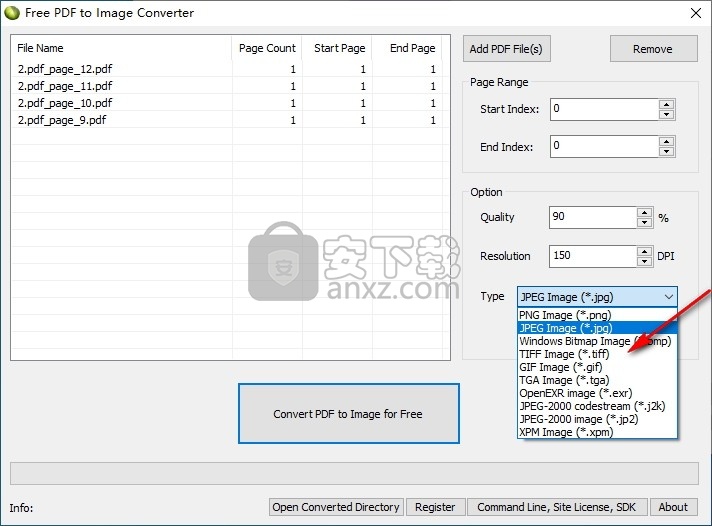This screenshot has height=526, width=712.
Task: Start conversion with Convert PDF to Image for Free
Action: click(x=348, y=413)
